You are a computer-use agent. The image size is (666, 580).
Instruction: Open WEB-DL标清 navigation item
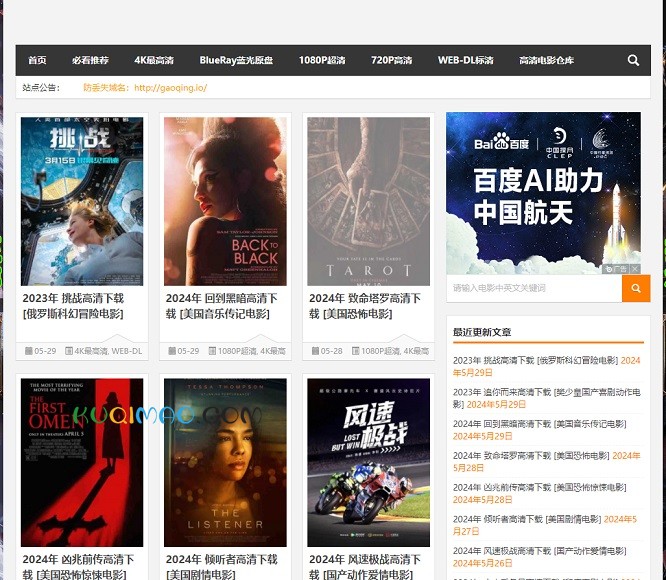[466, 60]
